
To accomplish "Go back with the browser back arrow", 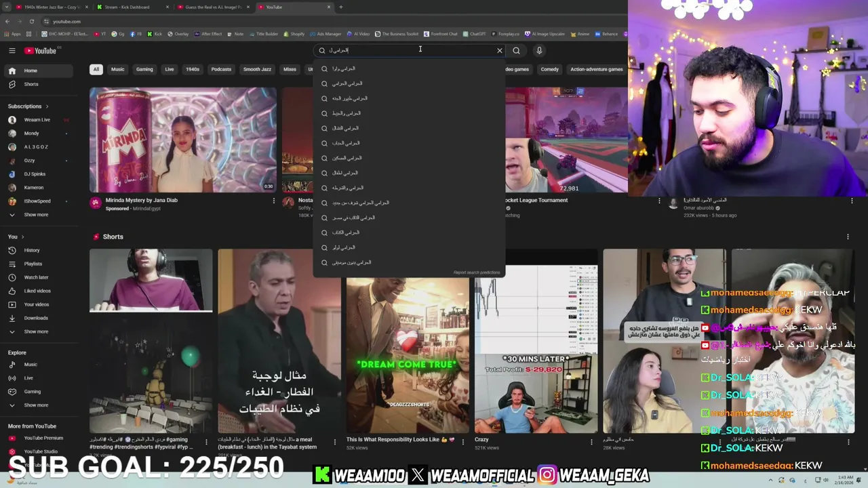I will [x=7, y=22].
